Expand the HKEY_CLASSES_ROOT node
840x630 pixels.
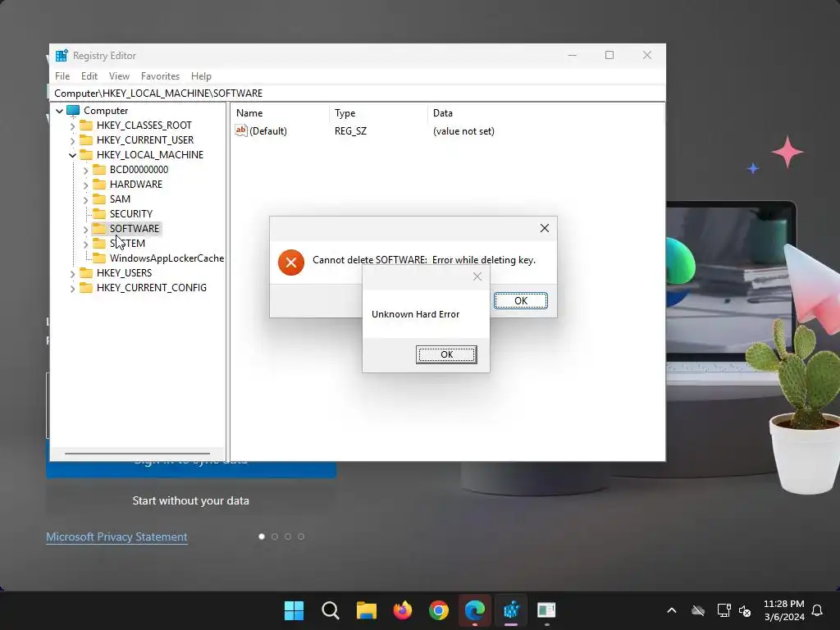73,126
